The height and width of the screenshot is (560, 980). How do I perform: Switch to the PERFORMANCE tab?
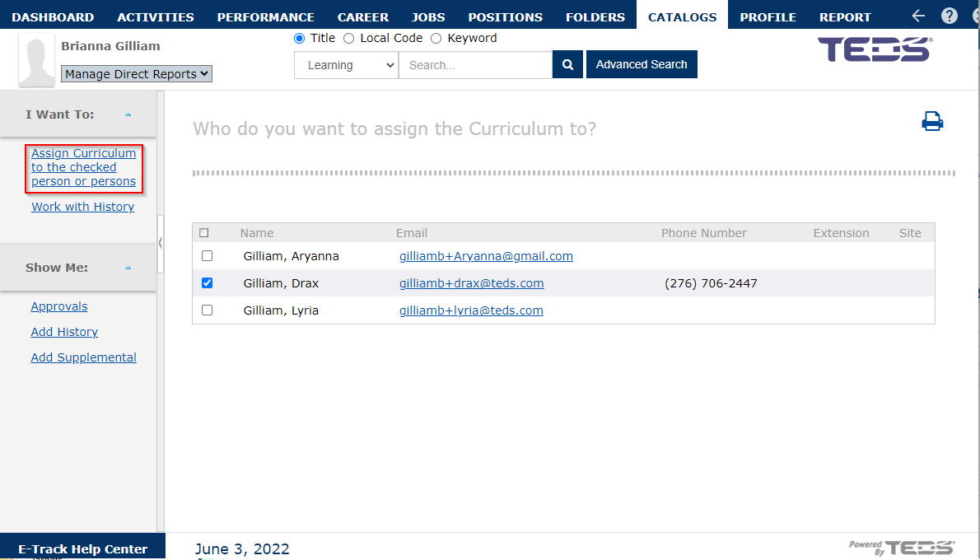266,16
